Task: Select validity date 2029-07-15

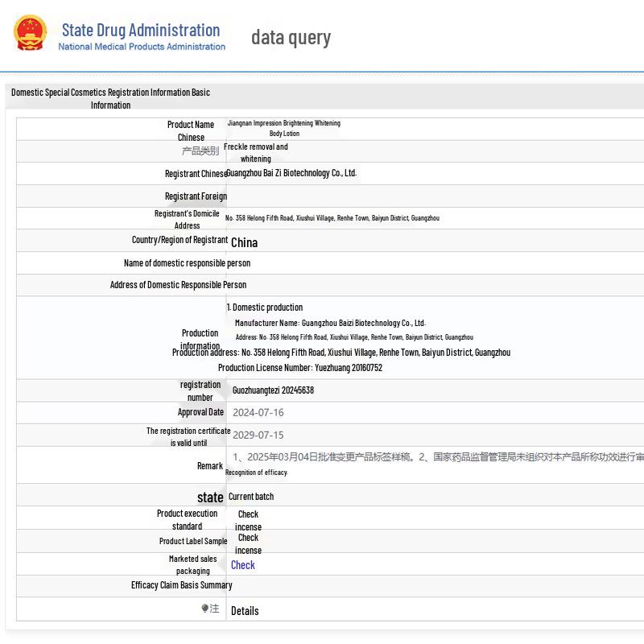Action: tap(258, 435)
